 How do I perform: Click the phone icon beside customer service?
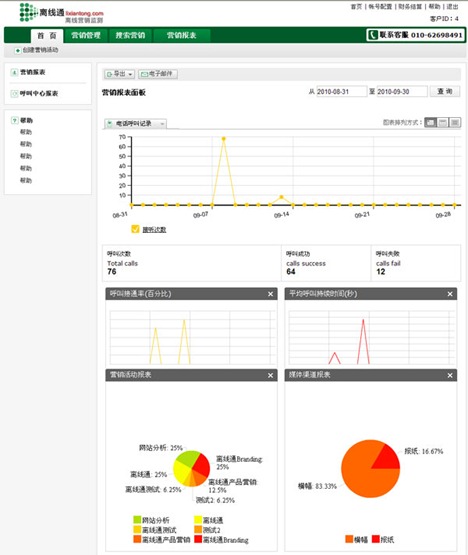(x=373, y=35)
